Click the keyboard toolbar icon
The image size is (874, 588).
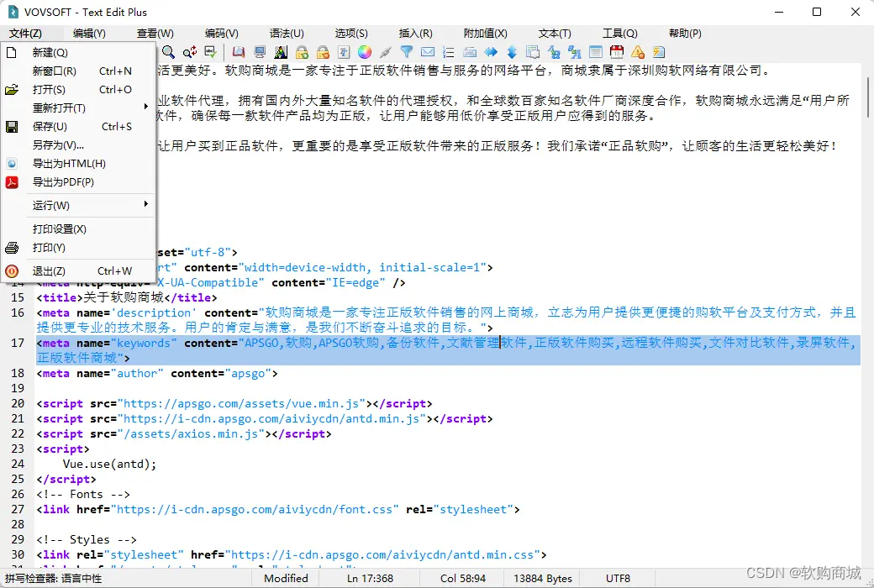pos(470,52)
